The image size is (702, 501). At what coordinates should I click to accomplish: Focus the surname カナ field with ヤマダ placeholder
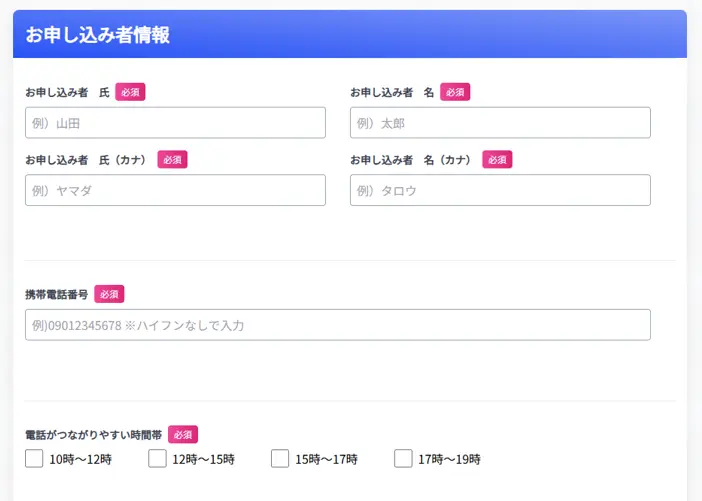coord(175,190)
